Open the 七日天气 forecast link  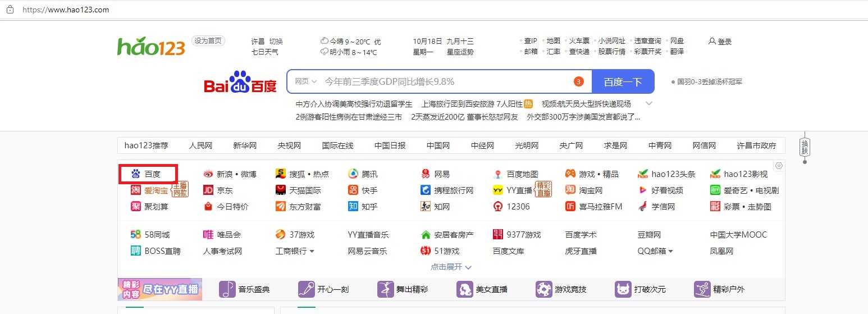[x=264, y=52]
